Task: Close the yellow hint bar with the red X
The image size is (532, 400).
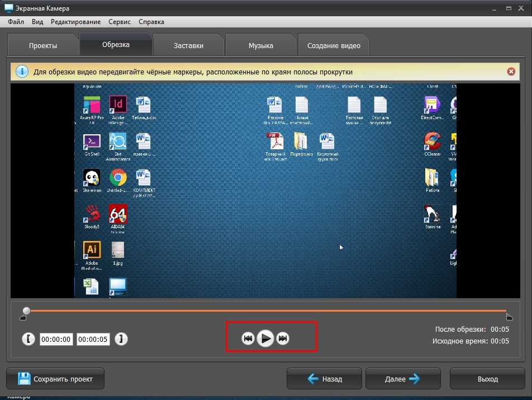Action: click(511, 72)
